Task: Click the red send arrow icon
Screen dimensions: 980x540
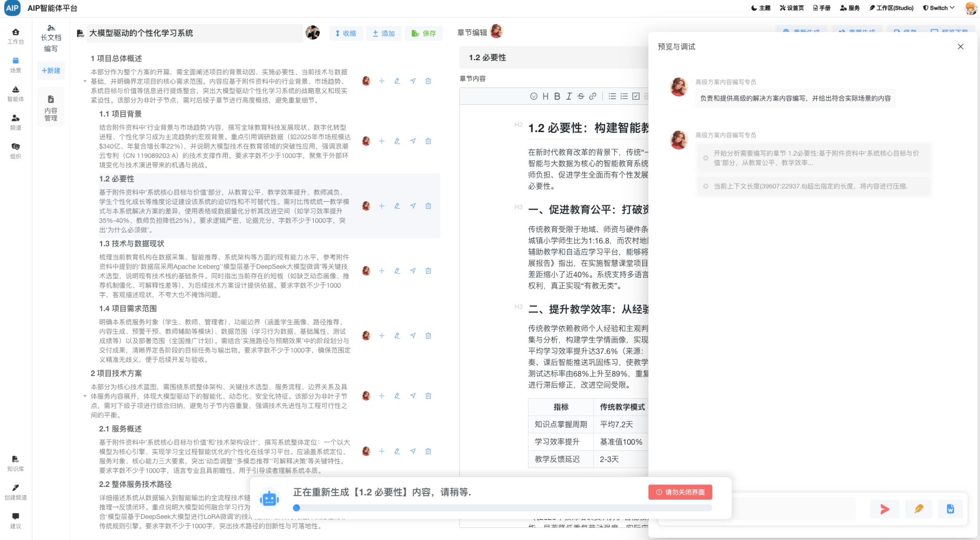Action: pyautogui.click(x=885, y=509)
